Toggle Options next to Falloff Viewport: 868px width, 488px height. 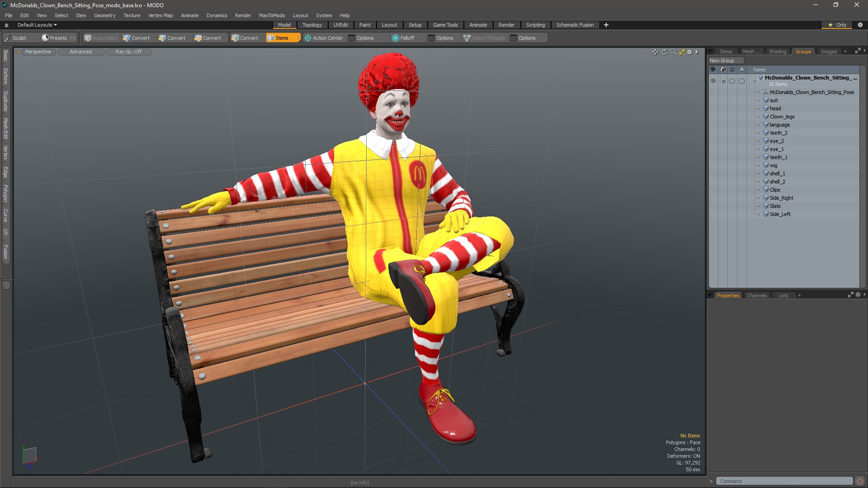(x=441, y=38)
